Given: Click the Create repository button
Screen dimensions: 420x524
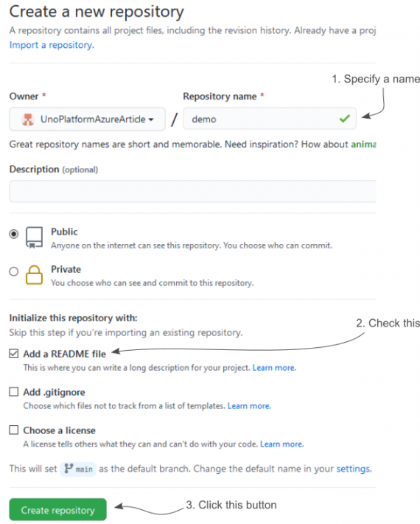Looking at the screenshot, I should pos(57,510).
